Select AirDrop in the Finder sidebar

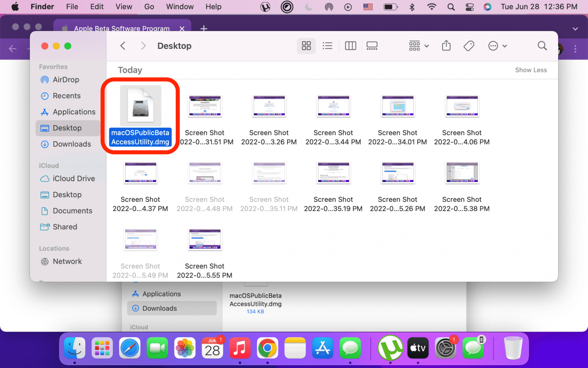(66, 80)
